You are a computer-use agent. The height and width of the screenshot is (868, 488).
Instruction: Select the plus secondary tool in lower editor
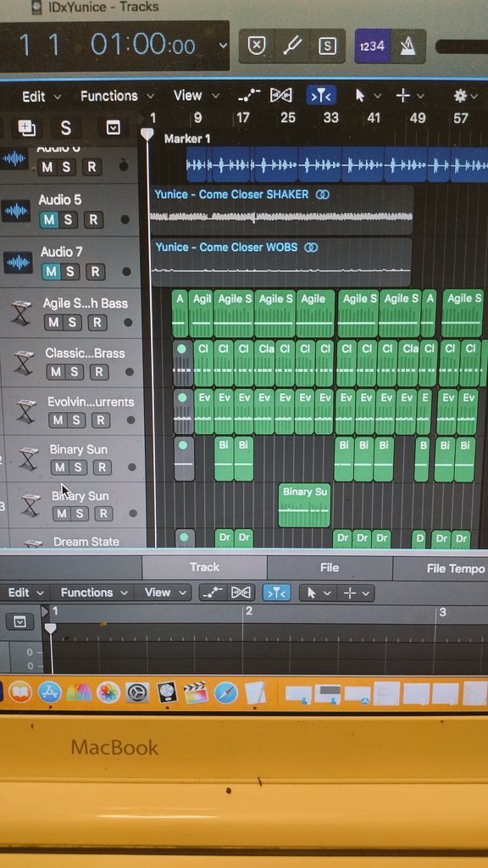tap(350, 593)
